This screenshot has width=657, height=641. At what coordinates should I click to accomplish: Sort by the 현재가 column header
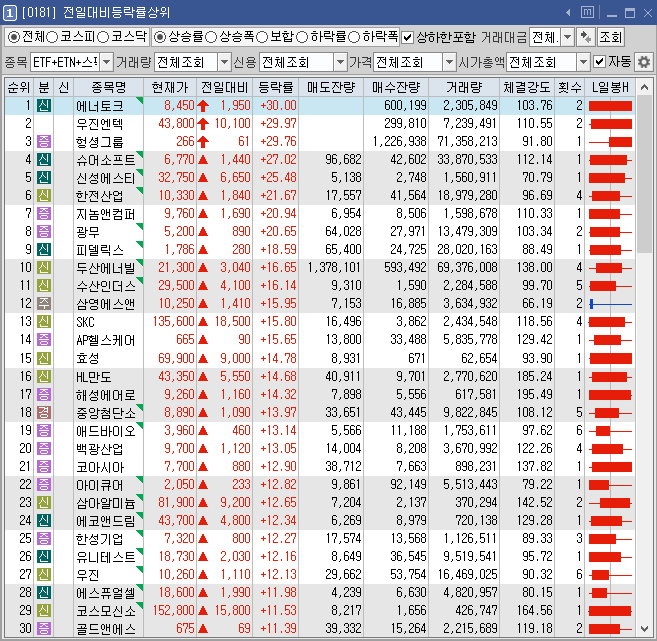(x=170, y=87)
